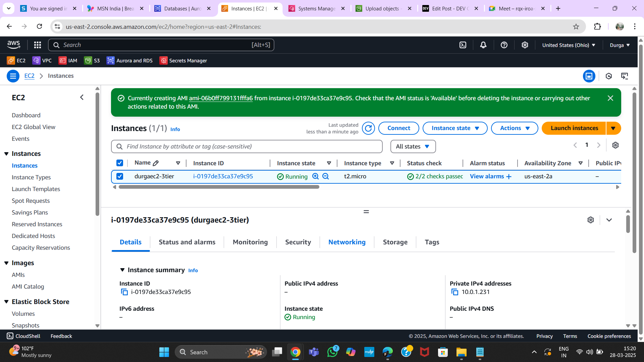
Task: Switch to the Security tab
Action: point(298,242)
